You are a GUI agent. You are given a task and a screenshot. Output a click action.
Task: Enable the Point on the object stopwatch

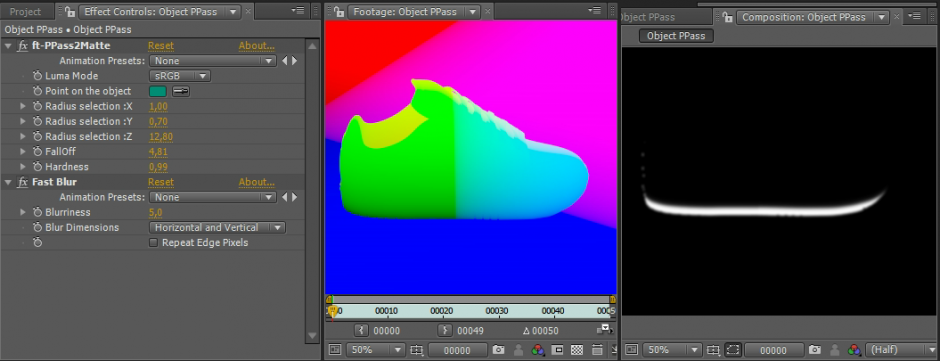point(38,91)
